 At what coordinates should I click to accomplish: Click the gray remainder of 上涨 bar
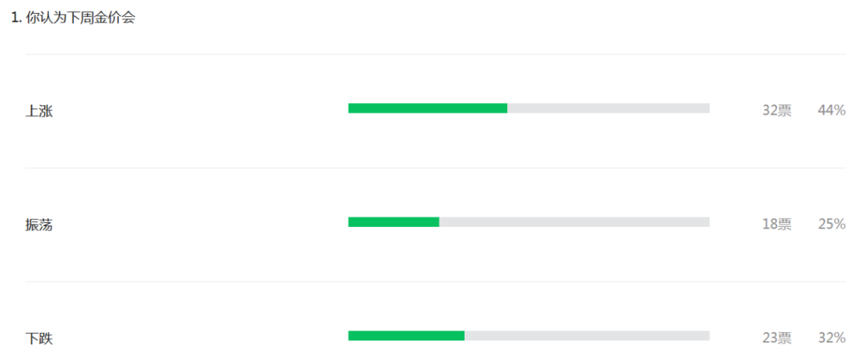click(x=608, y=108)
